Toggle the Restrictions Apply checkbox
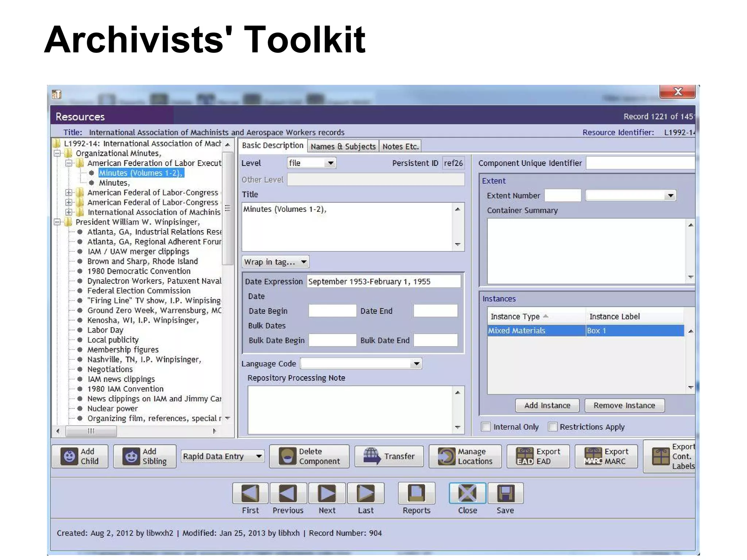Viewport: 747px width, 560px height. 553,427
